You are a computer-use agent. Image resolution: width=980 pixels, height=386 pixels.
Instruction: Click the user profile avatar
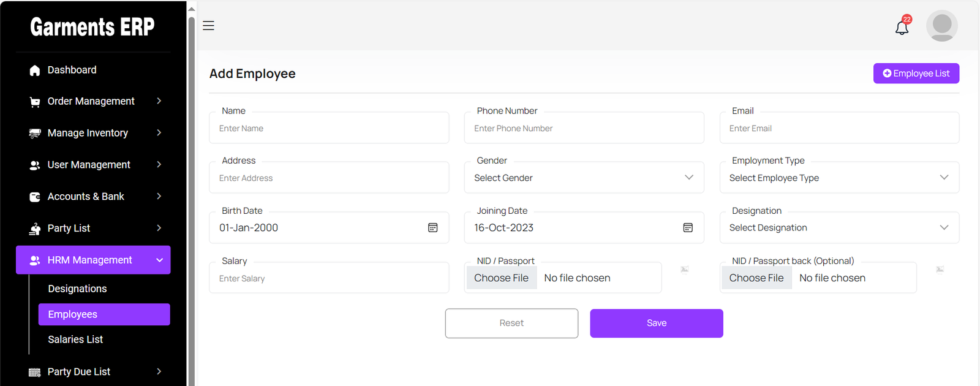[941, 26]
